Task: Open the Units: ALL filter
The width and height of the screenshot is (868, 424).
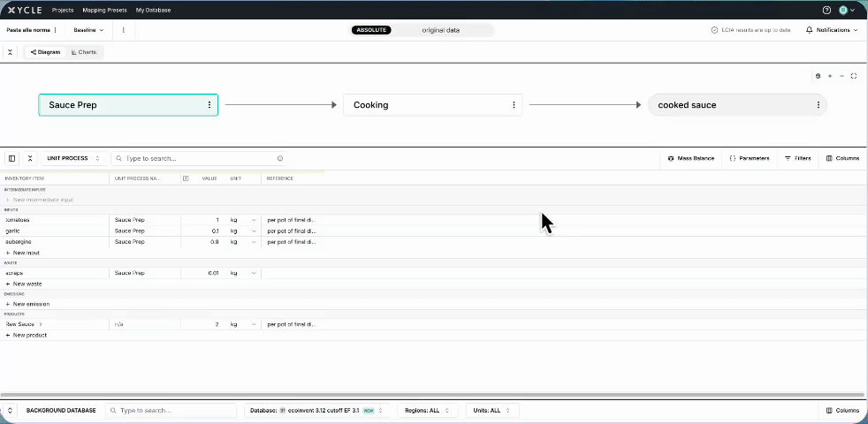Action: [491, 411]
